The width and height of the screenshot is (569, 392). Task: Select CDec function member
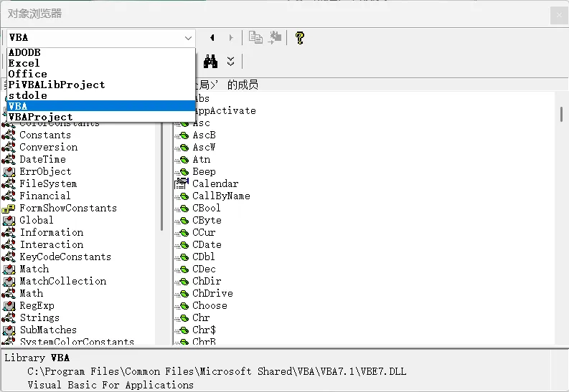(x=204, y=269)
